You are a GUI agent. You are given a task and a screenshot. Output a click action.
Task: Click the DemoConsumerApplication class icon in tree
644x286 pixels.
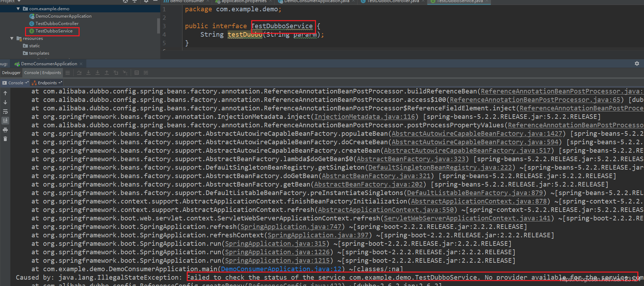(32, 16)
